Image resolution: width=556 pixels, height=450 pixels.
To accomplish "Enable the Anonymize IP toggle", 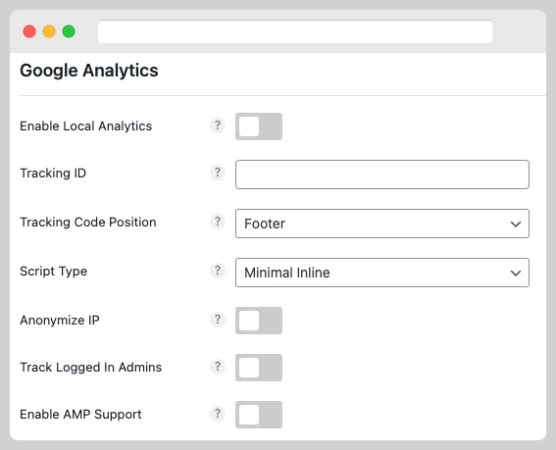I will tap(259, 321).
